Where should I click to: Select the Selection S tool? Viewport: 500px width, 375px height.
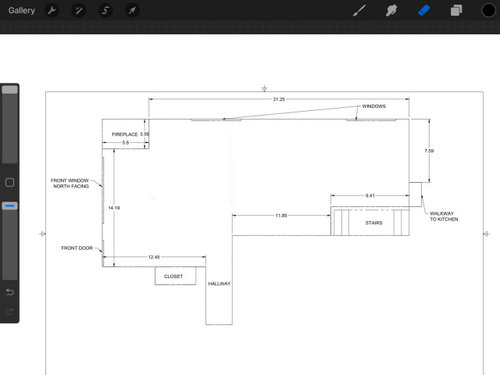coord(106,11)
